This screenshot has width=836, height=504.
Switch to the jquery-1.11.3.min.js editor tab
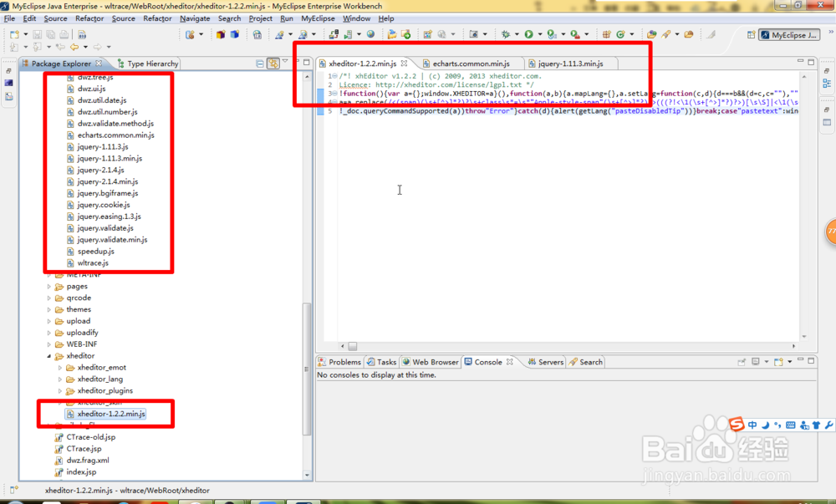coord(570,64)
